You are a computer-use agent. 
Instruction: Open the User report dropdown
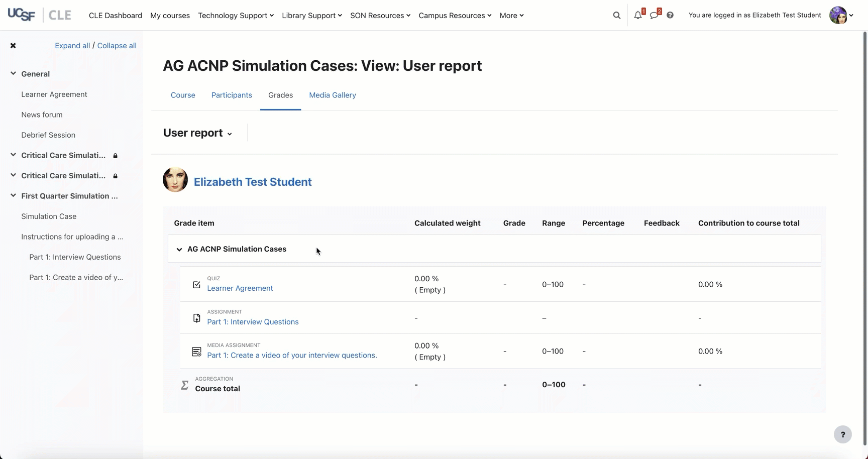coord(198,133)
